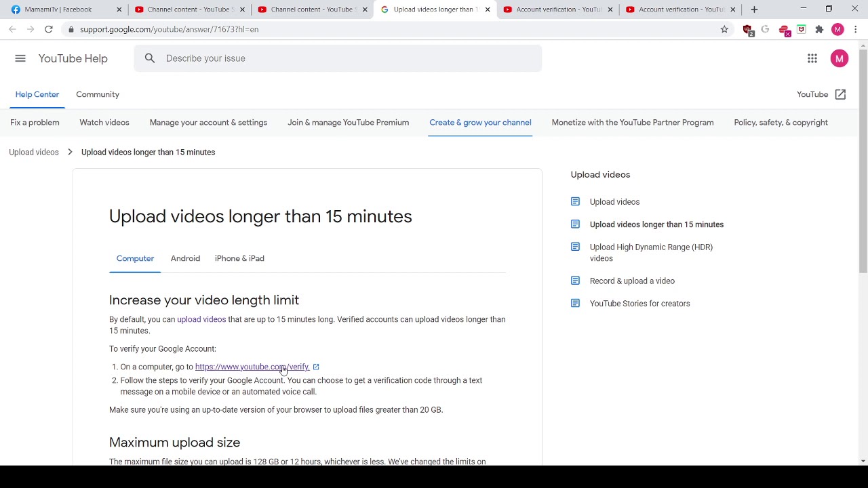This screenshot has width=868, height=488.
Task: Open Monetize with YouTube Partner Program
Action: (633, 123)
